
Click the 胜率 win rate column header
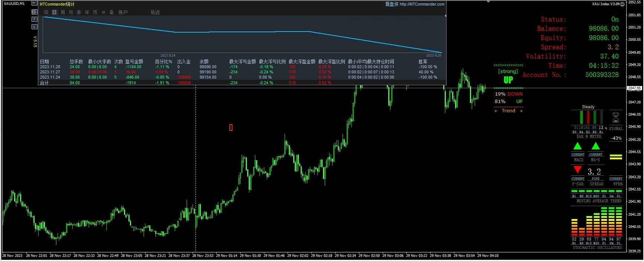[423, 62]
